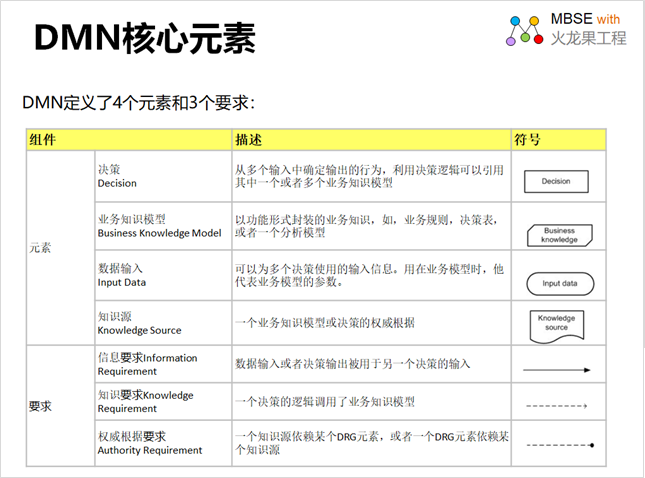645x478 pixels.
Task: Click the '要求' row group cell
Action: [60, 406]
